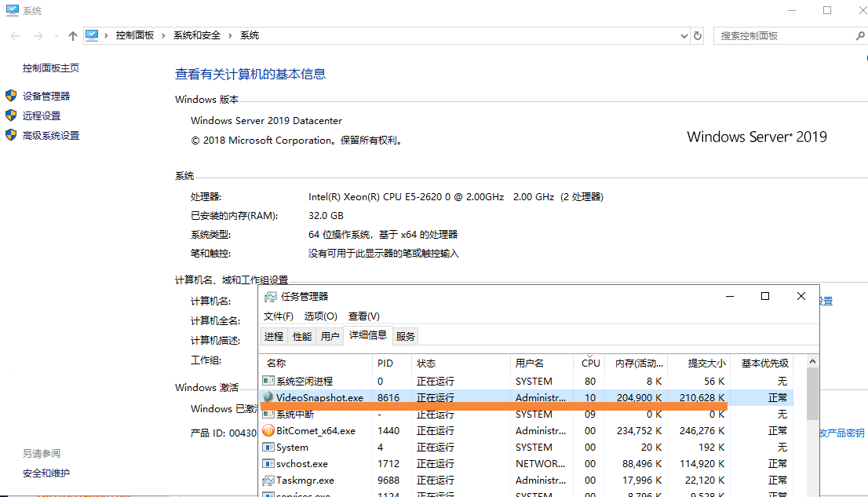This screenshot has height=497, width=868.
Task: Select Taskmgr.exe process
Action: click(526, 481)
